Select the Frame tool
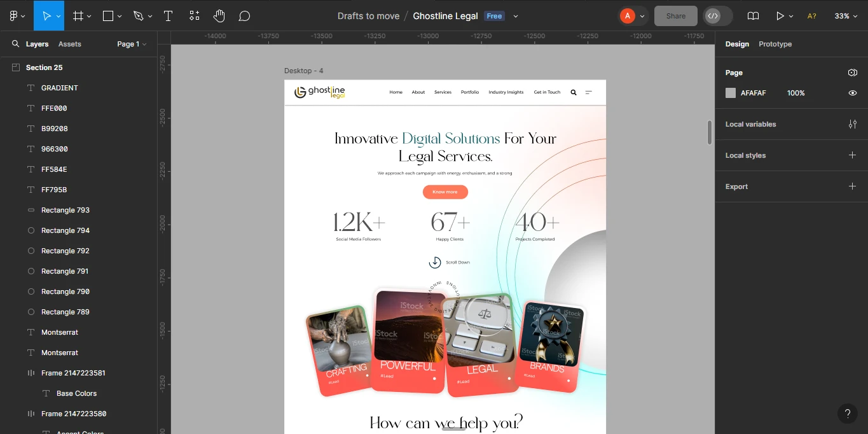Viewport: 868px width, 434px height. point(78,16)
